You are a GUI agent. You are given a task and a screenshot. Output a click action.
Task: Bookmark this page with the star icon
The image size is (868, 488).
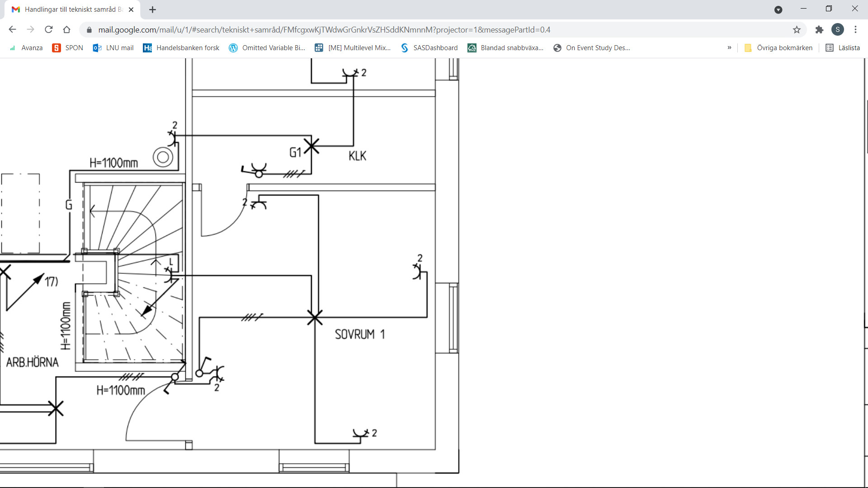[797, 30]
